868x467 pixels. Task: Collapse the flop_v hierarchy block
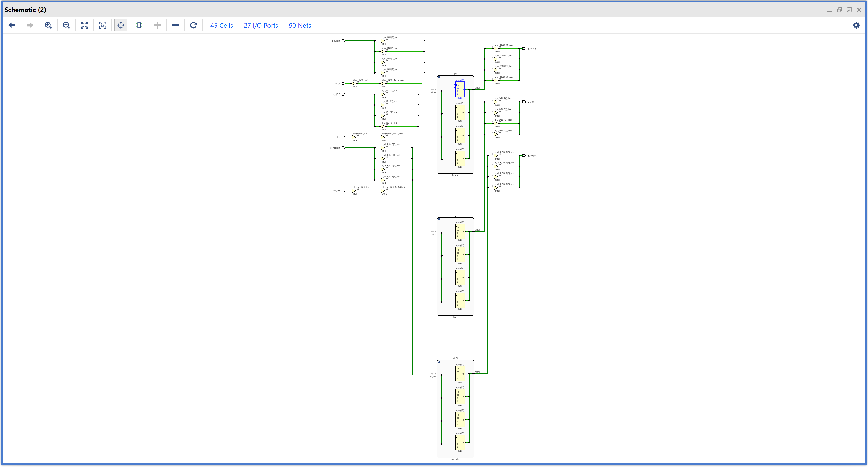[439, 219]
